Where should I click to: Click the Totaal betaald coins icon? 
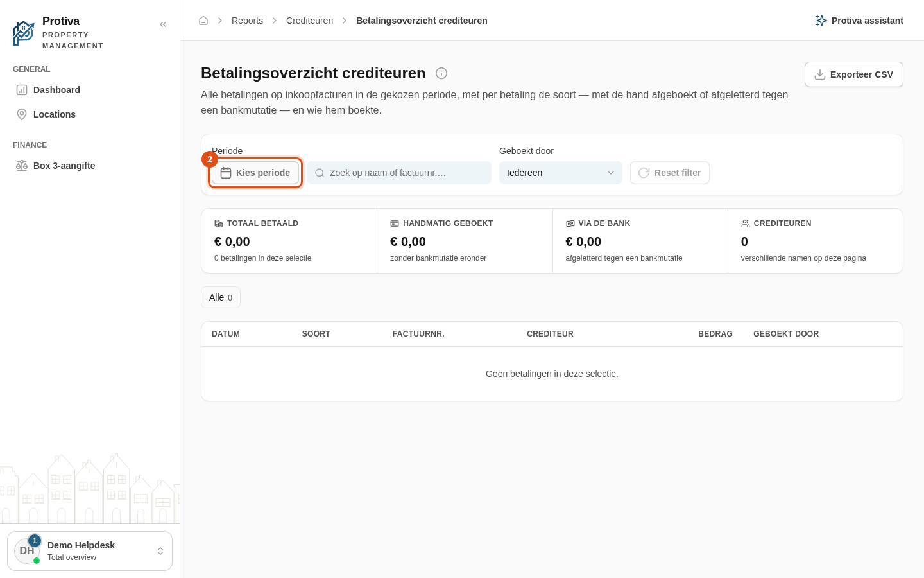[x=219, y=223]
